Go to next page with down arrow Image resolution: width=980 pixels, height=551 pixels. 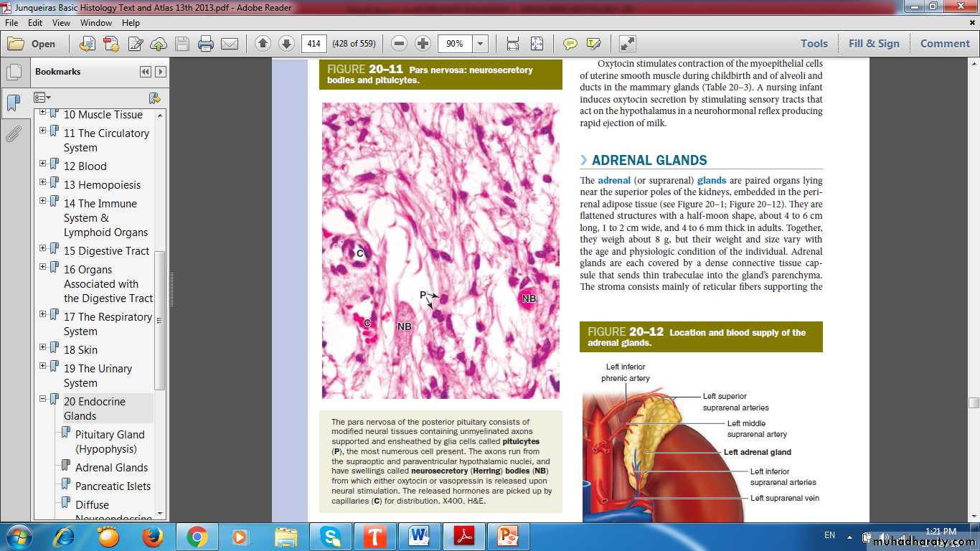click(286, 44)
